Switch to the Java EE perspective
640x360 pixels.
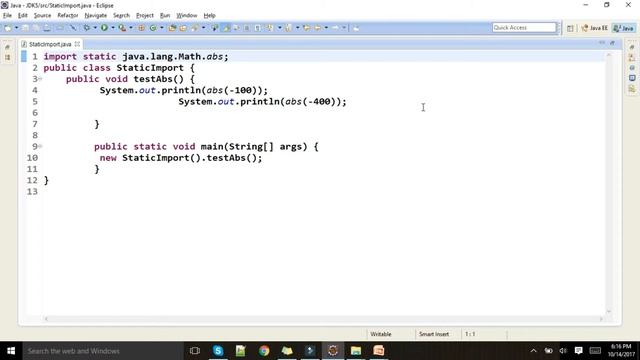click(594, 28)
